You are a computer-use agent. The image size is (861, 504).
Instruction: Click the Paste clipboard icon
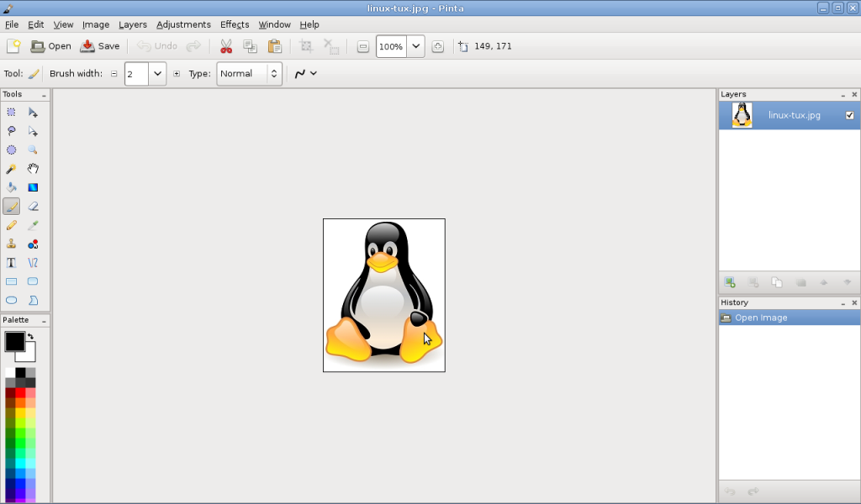[x=275, y=46]
